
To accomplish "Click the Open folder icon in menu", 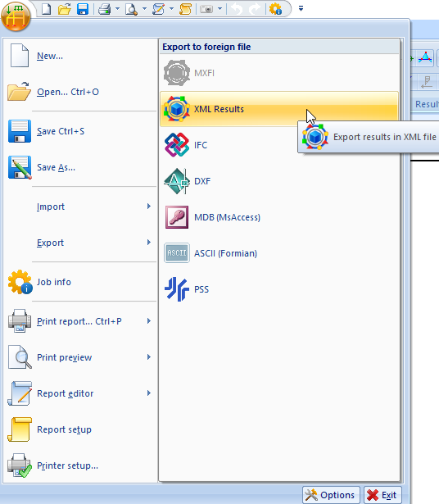I will click(x=20, y=92).
